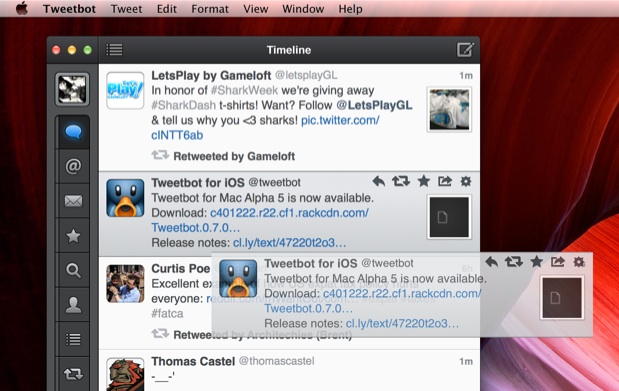The image size is (619, 391).
Task: Click the Curtis Poe name
Action: coord(181,269)
